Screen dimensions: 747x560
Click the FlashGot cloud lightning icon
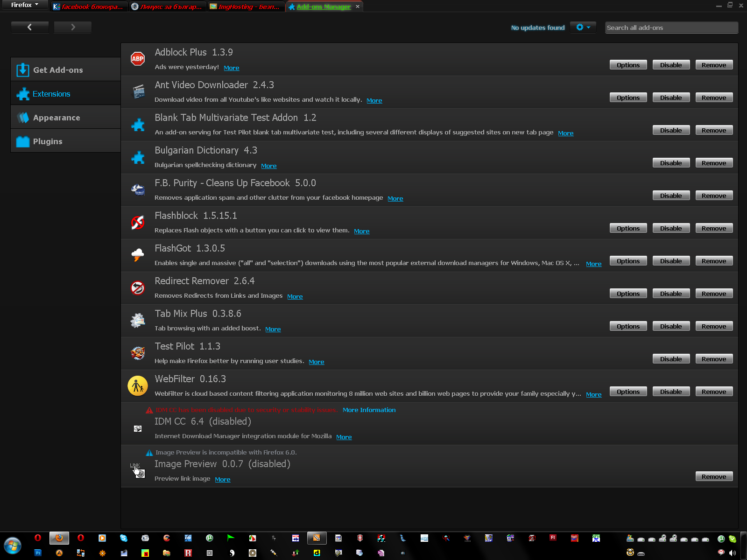pyautogui.click(x=138, y=255)
